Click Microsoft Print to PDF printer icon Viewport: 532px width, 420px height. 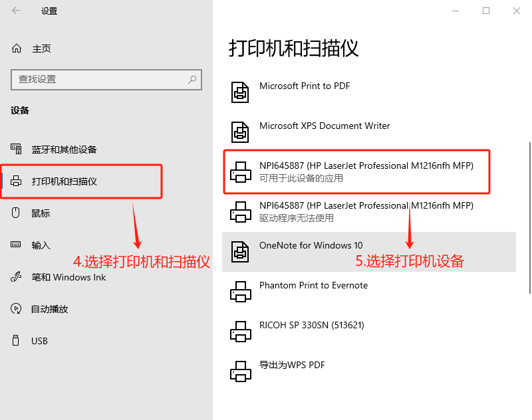coord(240,92)
